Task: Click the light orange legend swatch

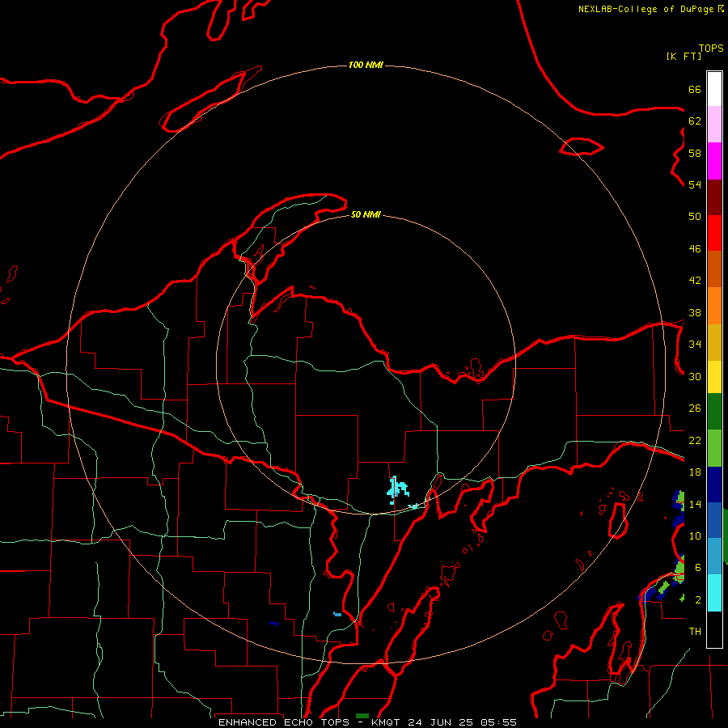Action: [x=714, y=306]
